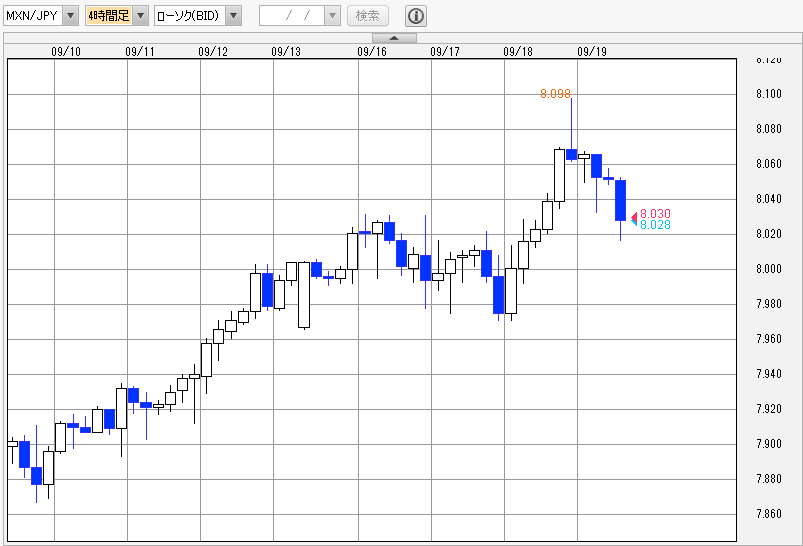The width and height of the screenshot is (803, 546).
Task: Click the latest blue candlestick on chart
Action: pos(620,200)
